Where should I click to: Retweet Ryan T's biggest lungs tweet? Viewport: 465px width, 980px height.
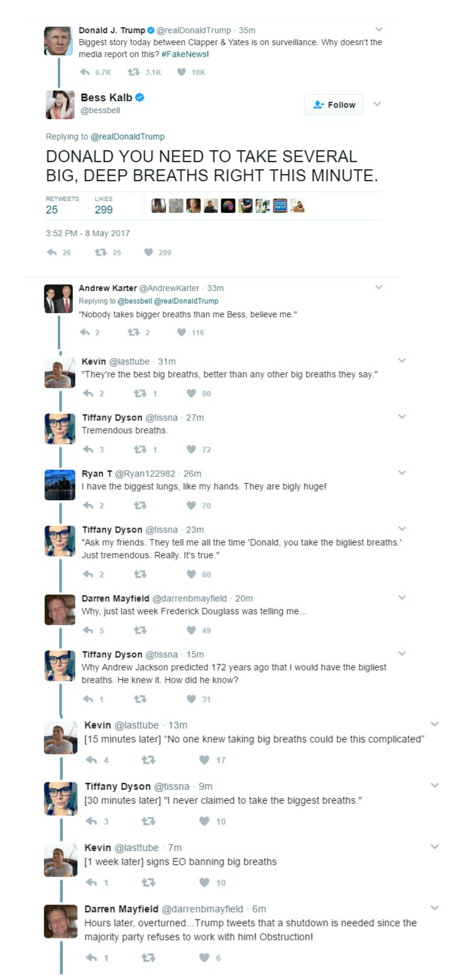pyautogui.click(x=140, y=506)
